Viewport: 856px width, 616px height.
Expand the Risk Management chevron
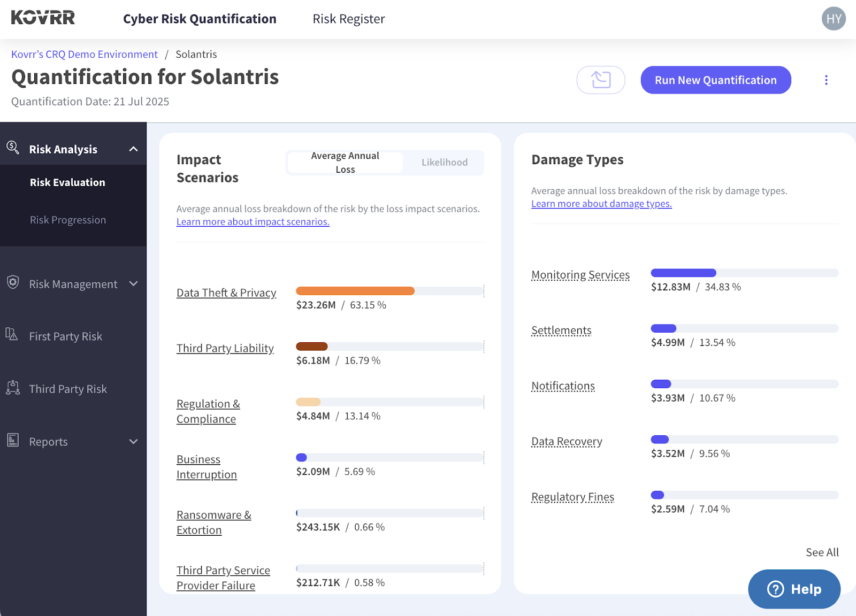pos(134,284)
